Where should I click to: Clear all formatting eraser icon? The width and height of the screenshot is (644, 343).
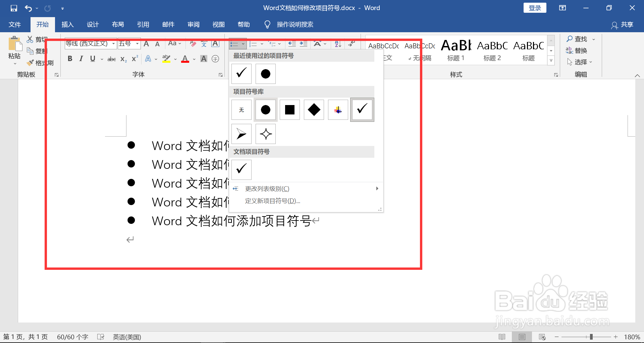[193, 44]
